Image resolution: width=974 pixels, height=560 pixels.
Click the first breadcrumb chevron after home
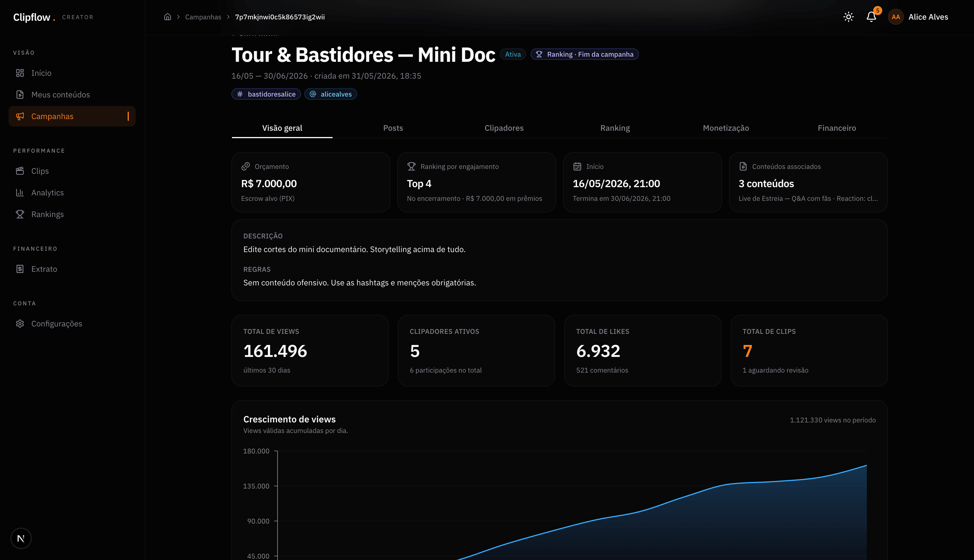click(x=178, y=17)
